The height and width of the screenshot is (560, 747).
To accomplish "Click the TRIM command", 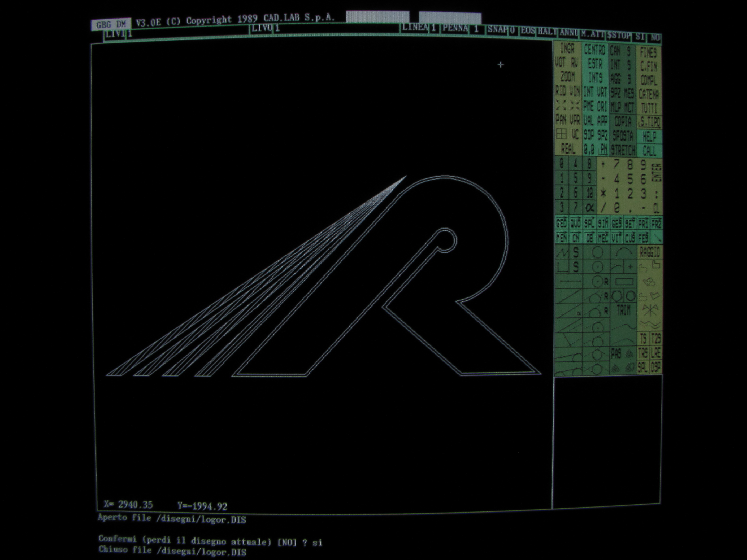I will [x=624, y=310].
